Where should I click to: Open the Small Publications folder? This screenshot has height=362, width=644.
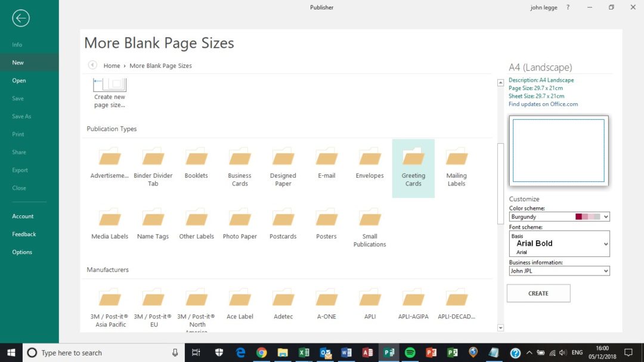click(370, 228)
